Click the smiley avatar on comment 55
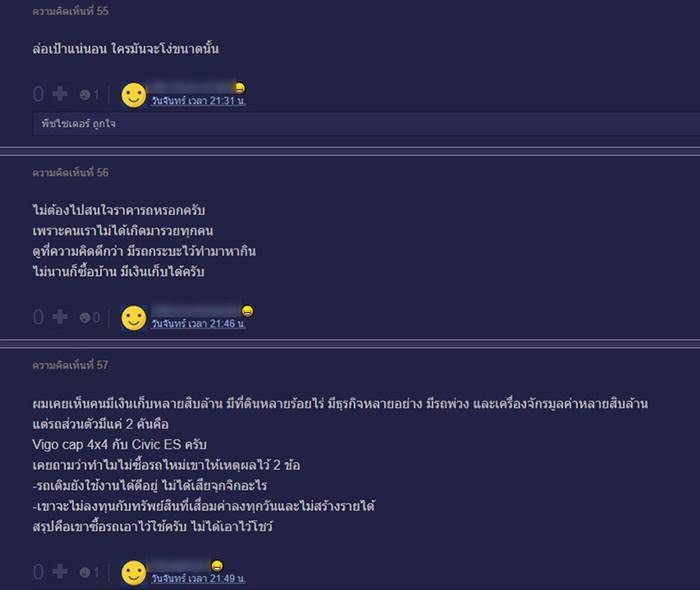 point(133,95)
